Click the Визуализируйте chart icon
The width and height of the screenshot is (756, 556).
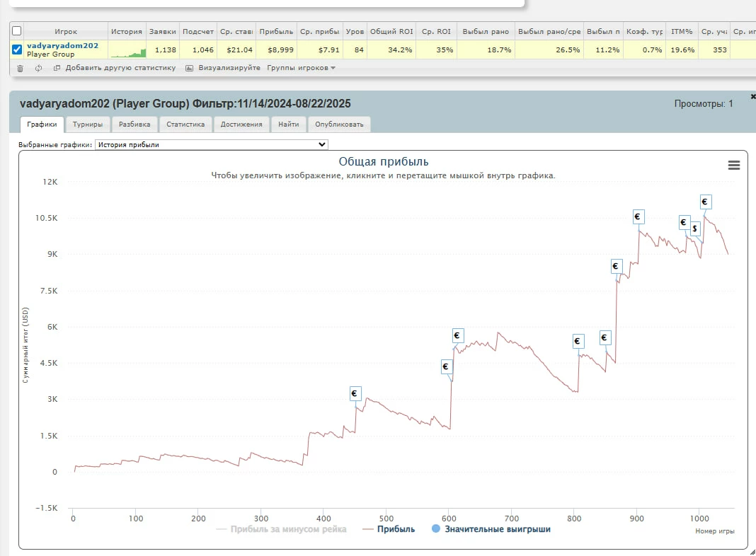190,69
